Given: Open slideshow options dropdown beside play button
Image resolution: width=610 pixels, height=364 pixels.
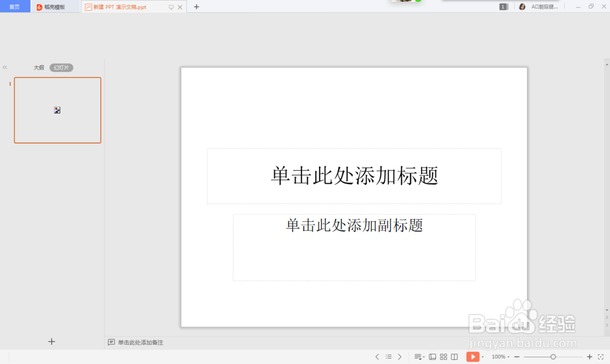Looking at the screenshot, I should [483, 357].
